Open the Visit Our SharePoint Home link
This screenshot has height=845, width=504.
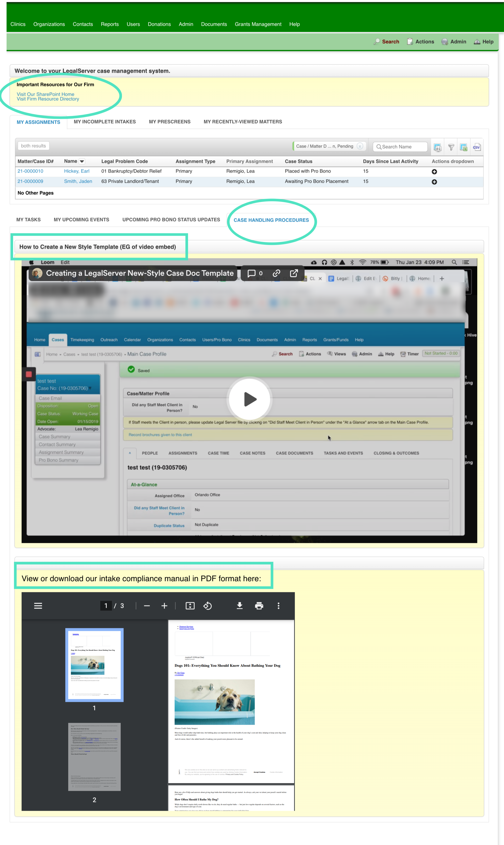coord(45,94)
